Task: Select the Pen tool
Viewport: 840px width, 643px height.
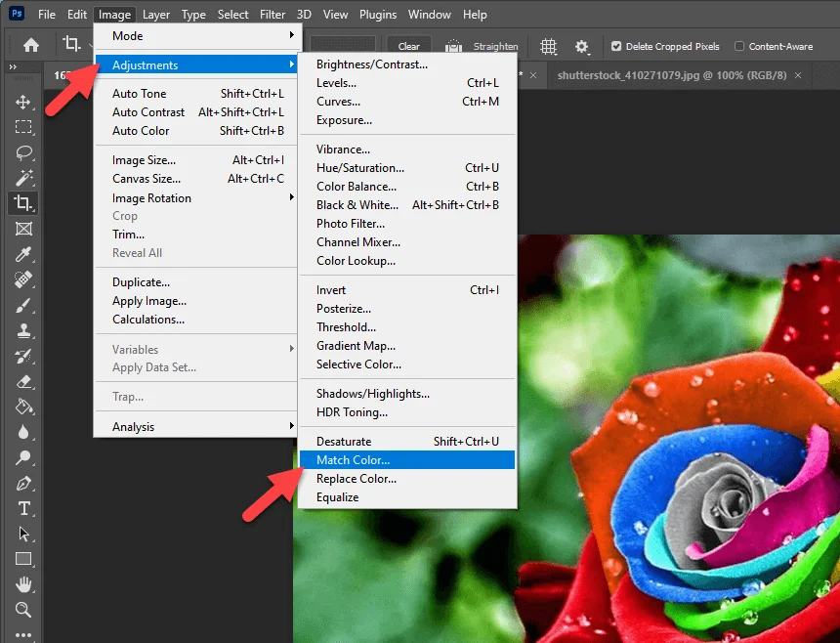Action: (x=23, y=484)
